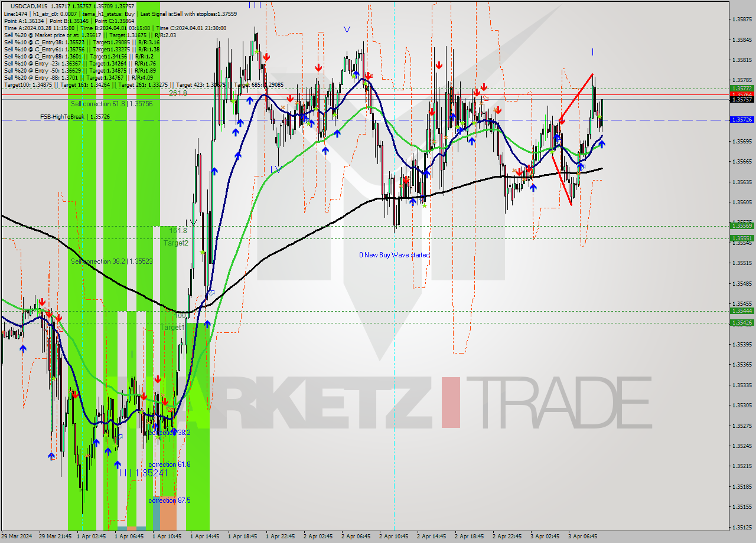The width and height of the screenshot is (756, 543).
Task: Click the green 1.35444 price tag
Action: (x=742, y=311)
